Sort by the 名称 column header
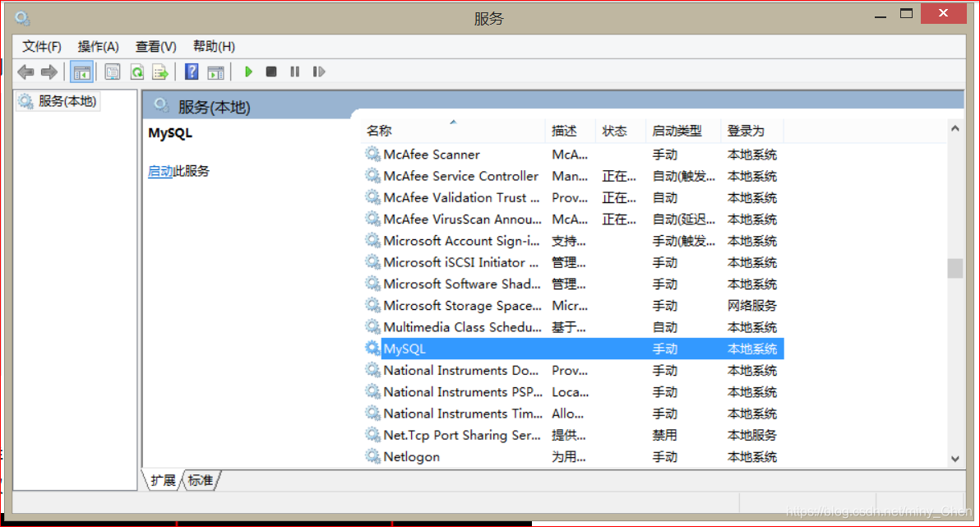The height and width of the screenshot is (527, 980). [453, 131]
